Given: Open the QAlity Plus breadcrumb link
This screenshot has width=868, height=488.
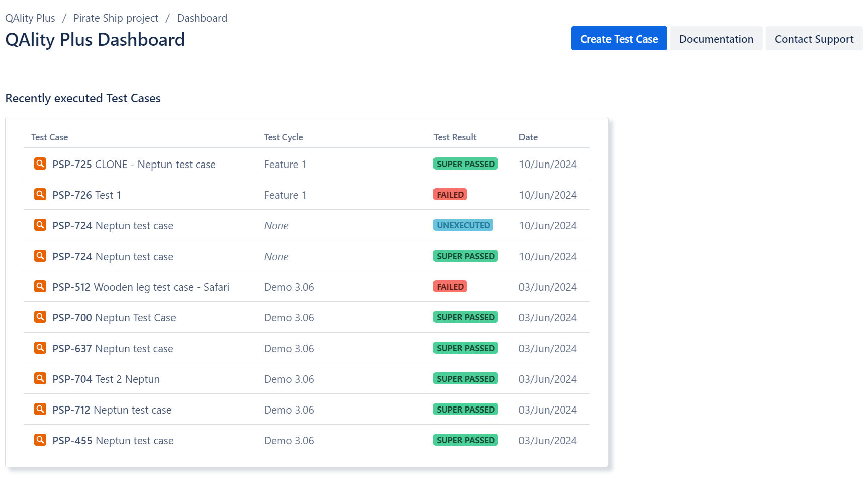Looking at the screenshot, I should [x=30, y=18].
